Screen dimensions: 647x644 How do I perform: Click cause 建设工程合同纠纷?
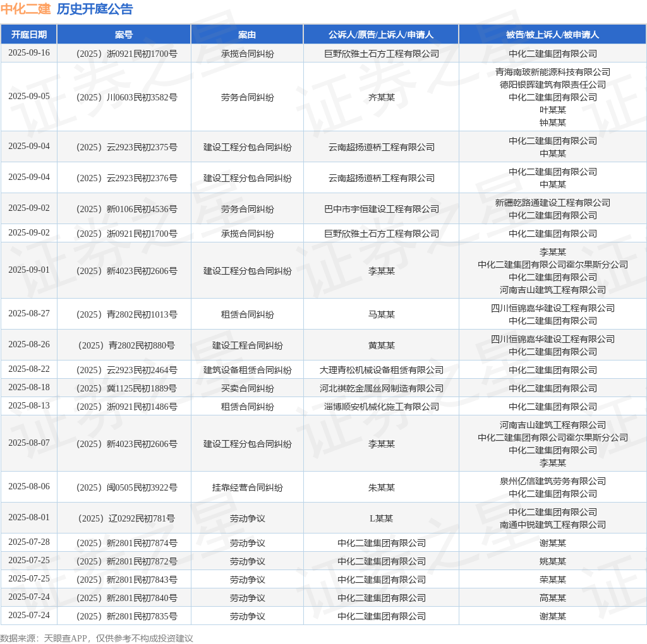click(247, 345)
